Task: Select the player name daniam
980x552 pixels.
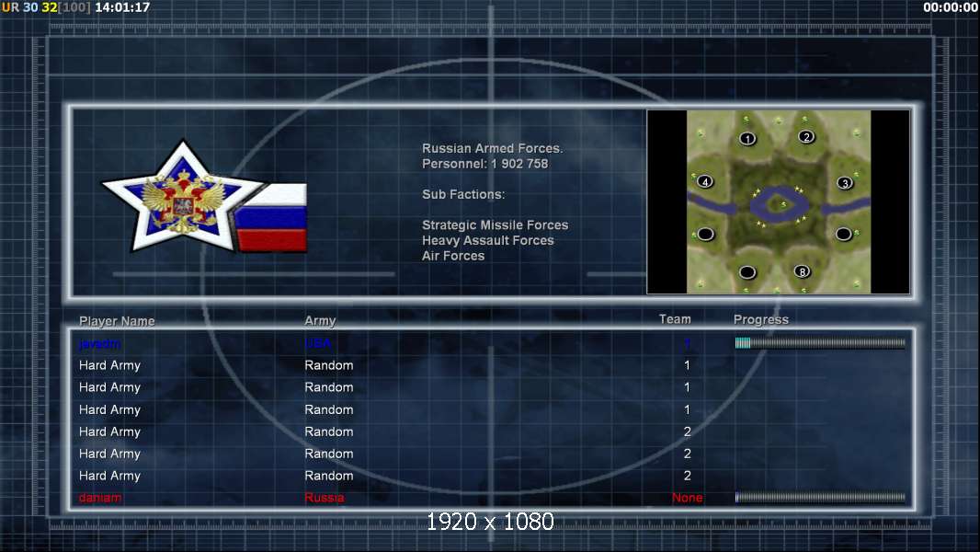Action: (x=100, y=498)
